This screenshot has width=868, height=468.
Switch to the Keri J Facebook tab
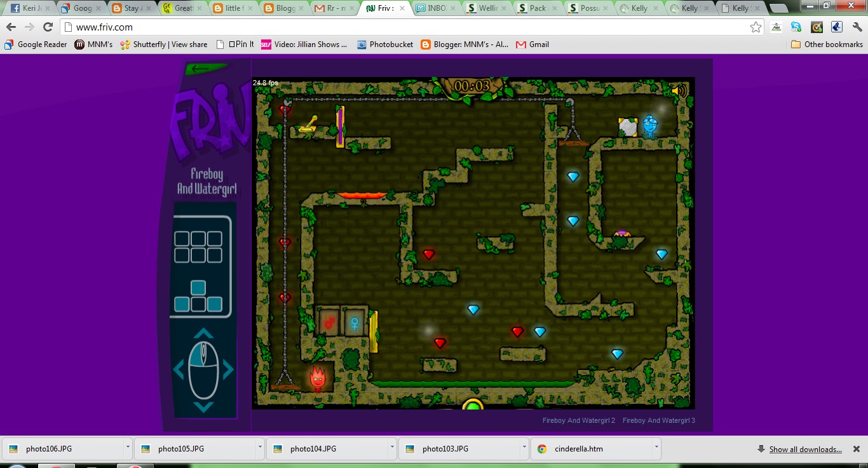click(29, 9)
